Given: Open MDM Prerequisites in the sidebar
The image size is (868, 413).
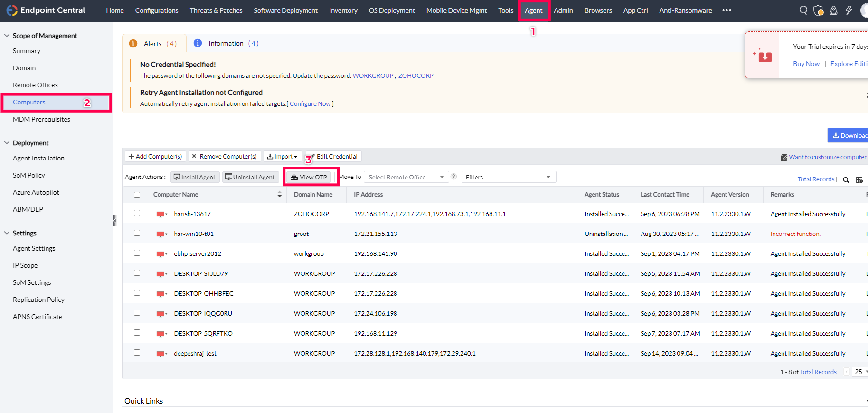Looking at the screenshot, I should [x=41, y=119].
